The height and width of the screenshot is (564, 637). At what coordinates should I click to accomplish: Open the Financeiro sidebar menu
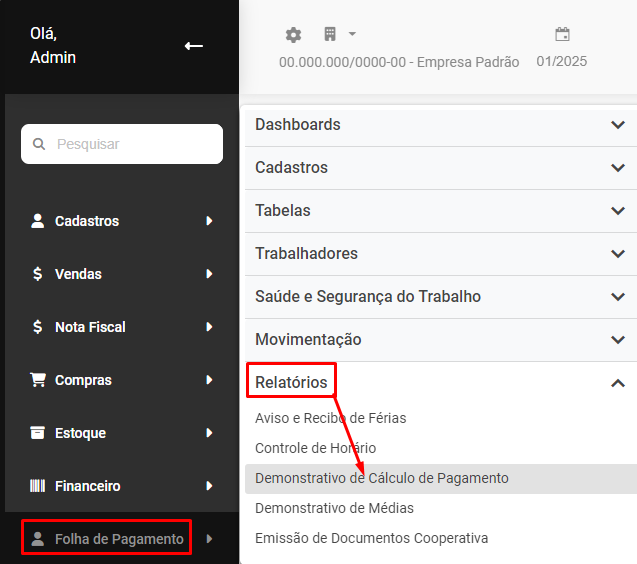[88, 486]
